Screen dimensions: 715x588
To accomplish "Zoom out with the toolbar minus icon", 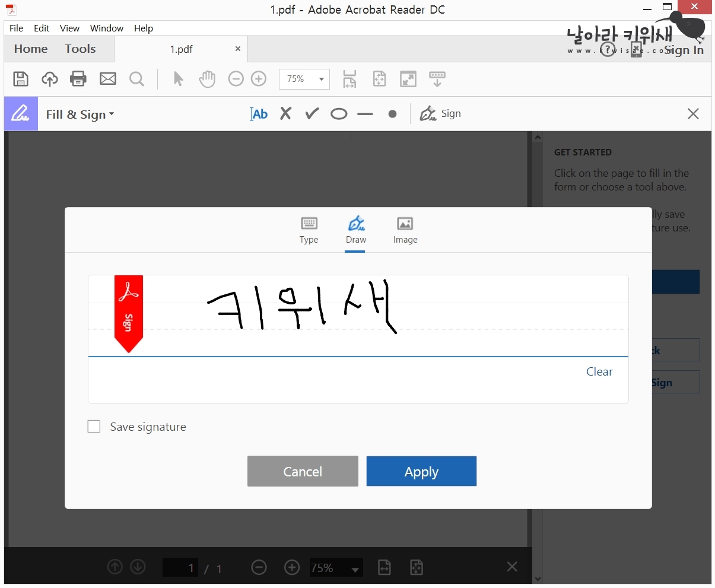I will [x=236, y=79].
